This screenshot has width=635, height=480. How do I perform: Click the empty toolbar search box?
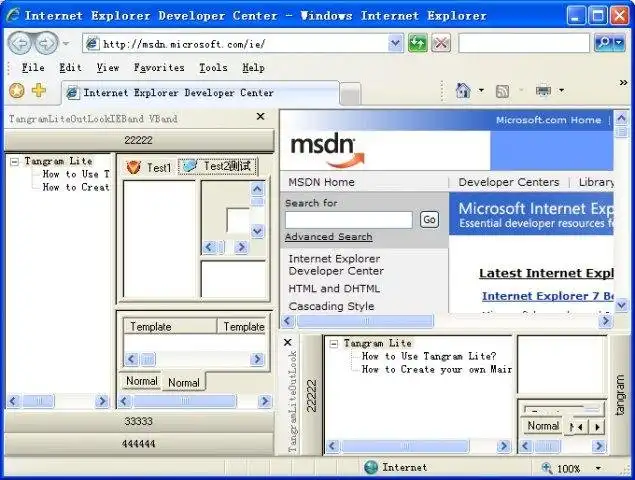(x=524, y=43)
